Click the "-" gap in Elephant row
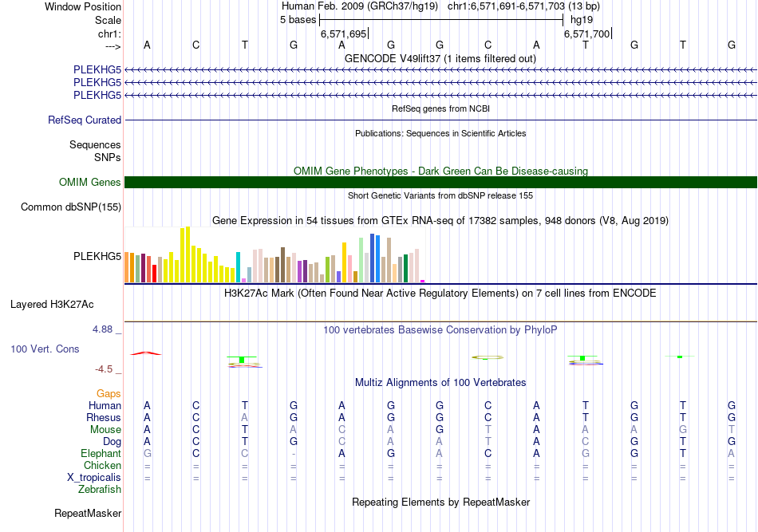The width and height of the screenshot is (758, 532). pyautogui.click(x=294, y=454)
